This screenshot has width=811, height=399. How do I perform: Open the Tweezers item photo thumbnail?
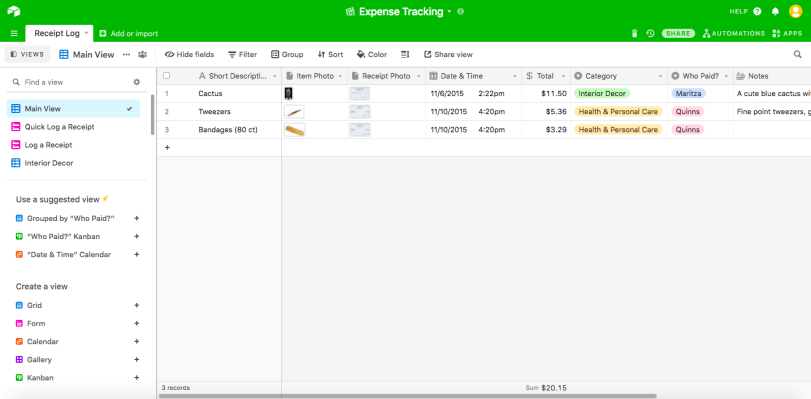(294, 112)
